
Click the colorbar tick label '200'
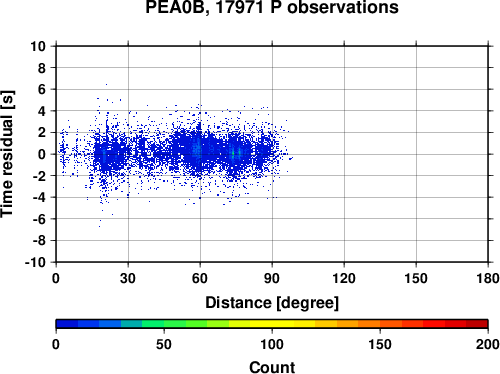[488, 344]
